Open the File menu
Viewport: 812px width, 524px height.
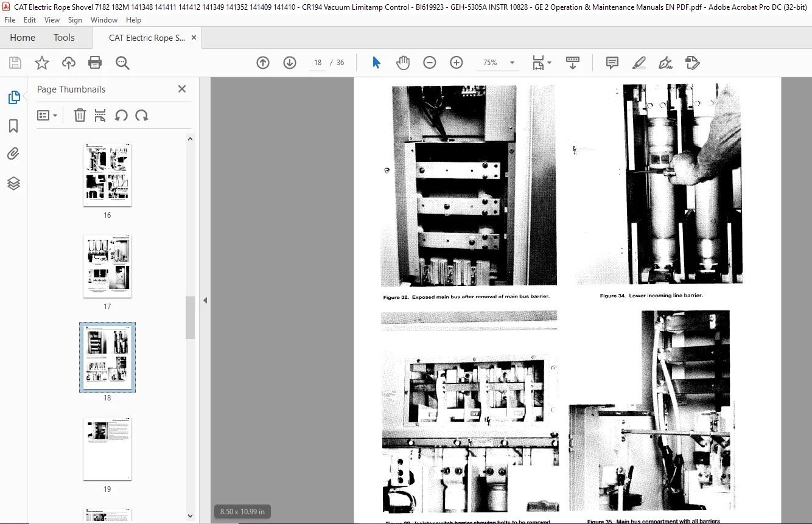click(x=10, y=20)
